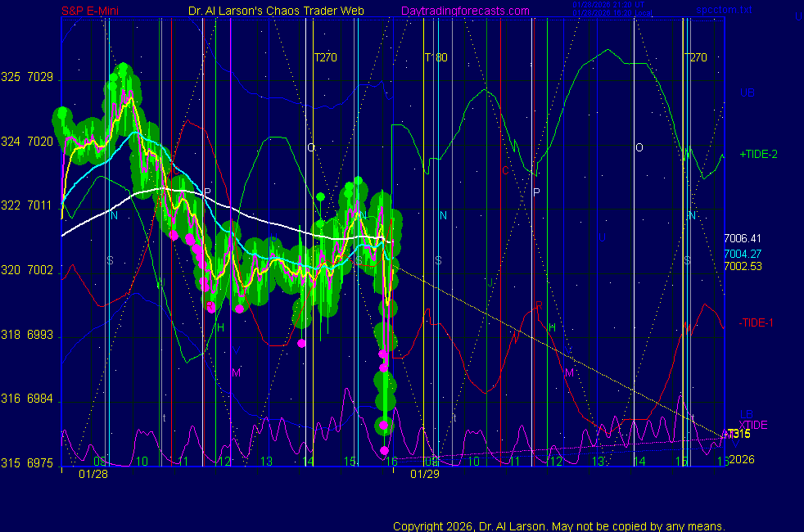Click the copyright notice text
804x532 pixels.
558,525
